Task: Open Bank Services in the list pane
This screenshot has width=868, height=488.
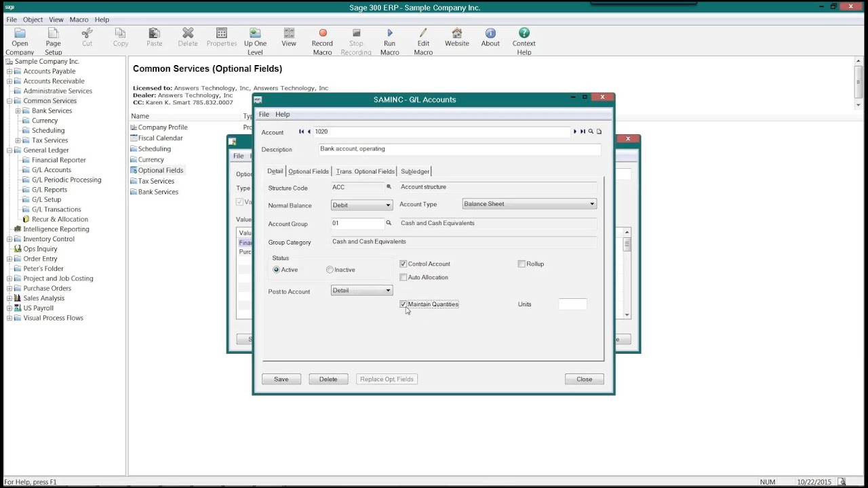Action: click(154, 192)
